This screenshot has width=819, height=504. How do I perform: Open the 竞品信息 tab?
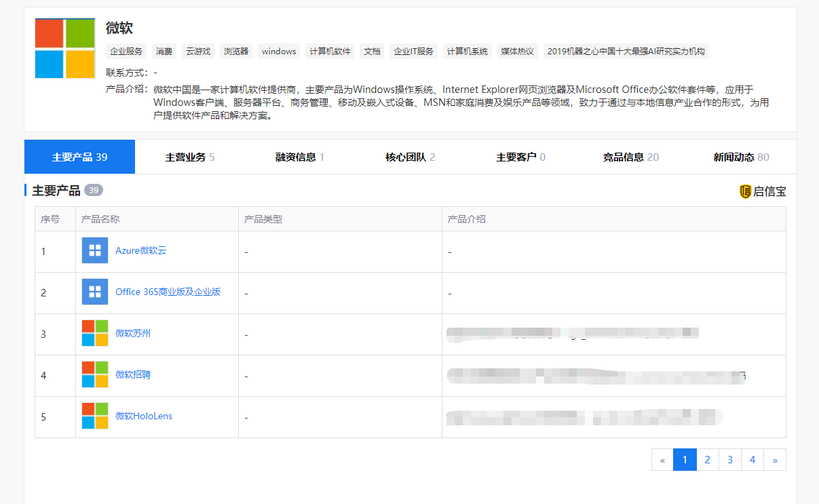pyautogui.click(x=626, y=156)
